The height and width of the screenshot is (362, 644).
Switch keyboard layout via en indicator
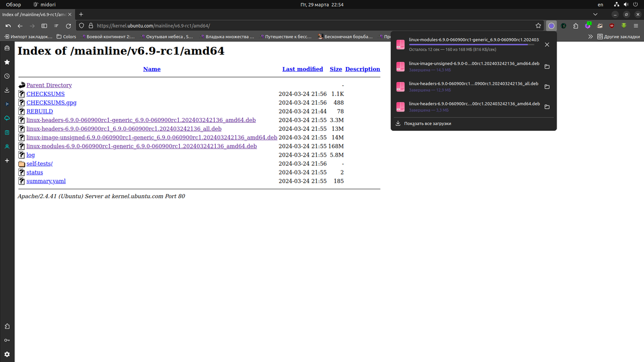601,4
